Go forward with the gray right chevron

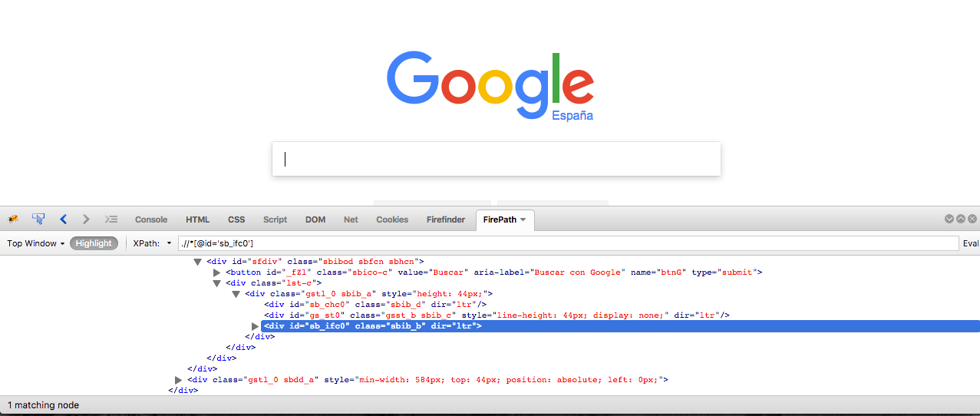[x=86, y=220]
